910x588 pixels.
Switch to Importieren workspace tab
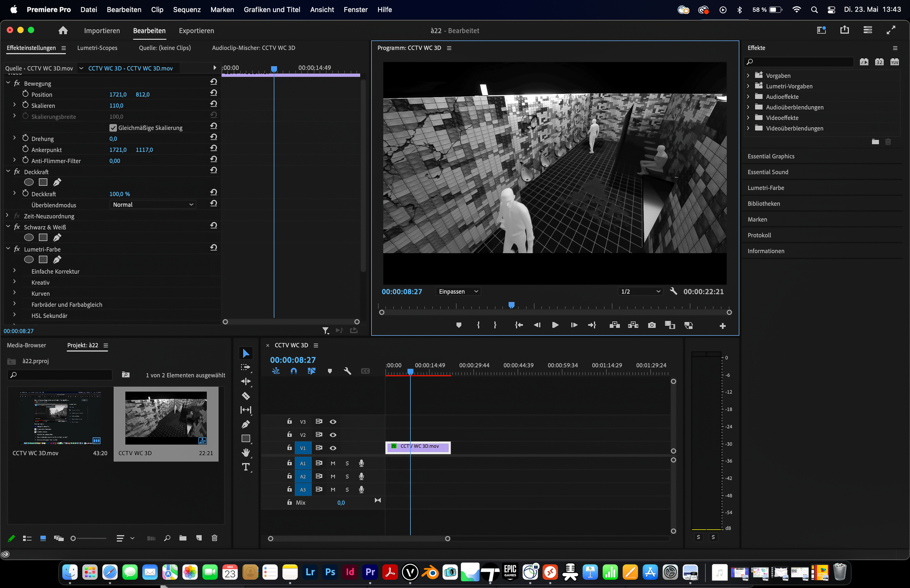(x=102, y=31)
